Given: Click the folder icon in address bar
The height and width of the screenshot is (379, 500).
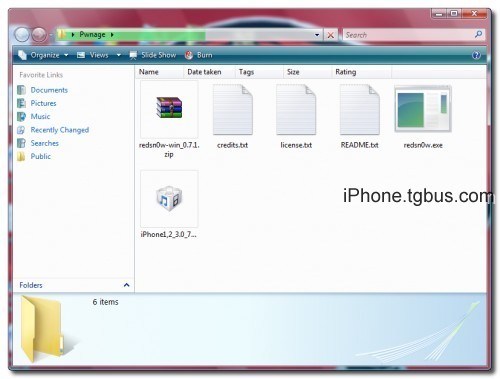Looking at the screenshot, I should pos(61,34).
